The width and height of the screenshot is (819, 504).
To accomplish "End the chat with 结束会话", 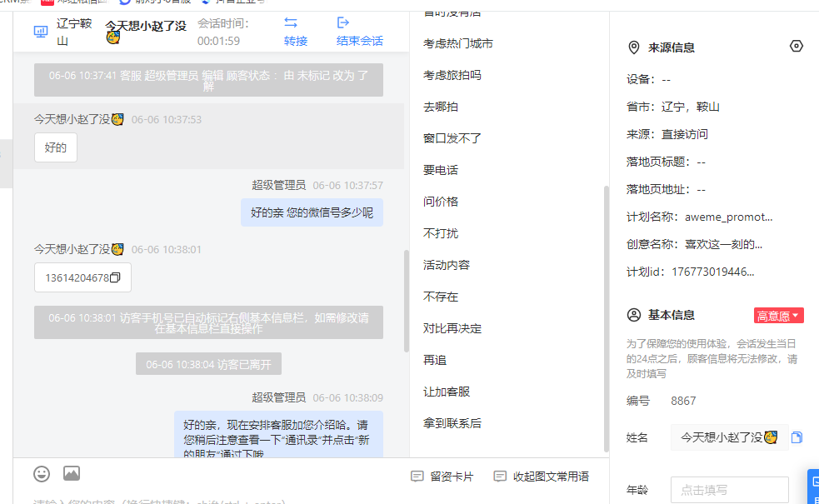I will point(360,41).
